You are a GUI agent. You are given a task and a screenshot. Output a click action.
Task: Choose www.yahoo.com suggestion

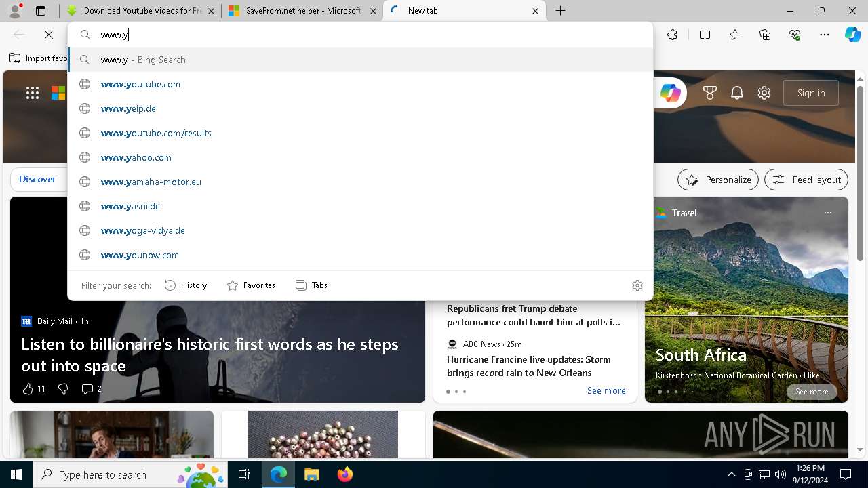(360, 157)
